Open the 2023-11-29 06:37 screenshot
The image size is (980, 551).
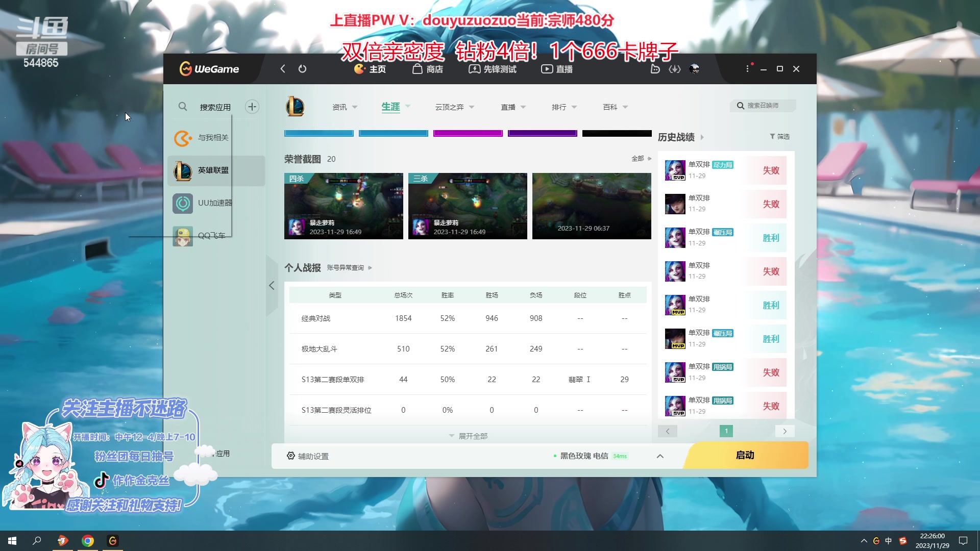click(x=592, y=206)
